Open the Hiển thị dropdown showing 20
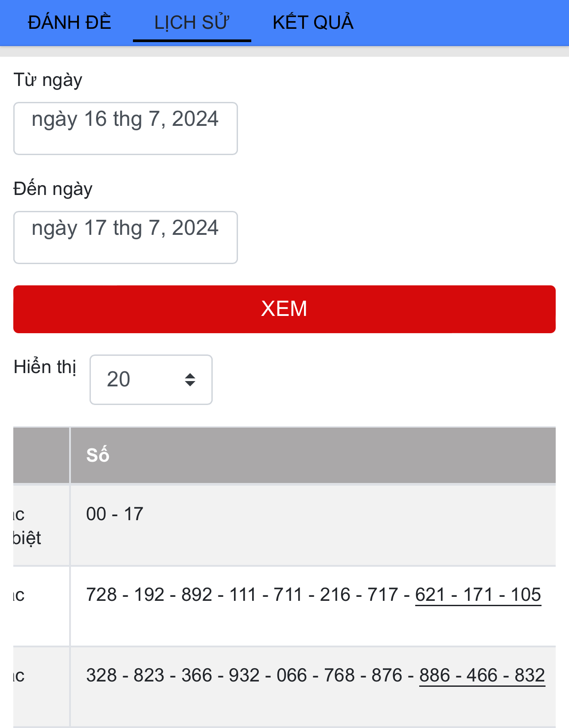 pos(151,379)
